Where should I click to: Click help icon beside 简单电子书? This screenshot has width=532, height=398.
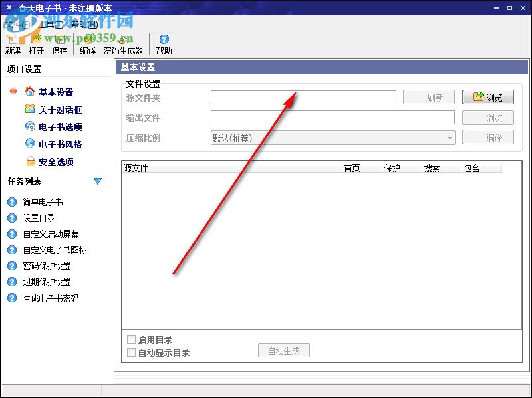12,202
